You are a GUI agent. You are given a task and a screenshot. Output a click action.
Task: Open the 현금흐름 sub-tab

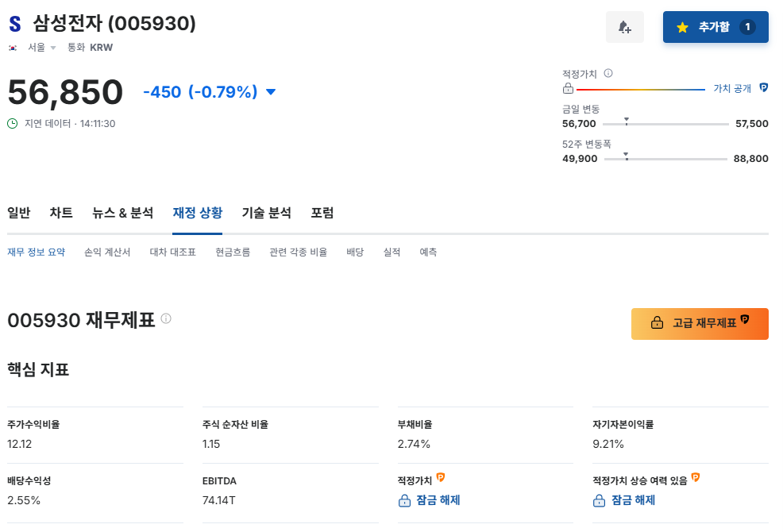[x=233, y=253]
